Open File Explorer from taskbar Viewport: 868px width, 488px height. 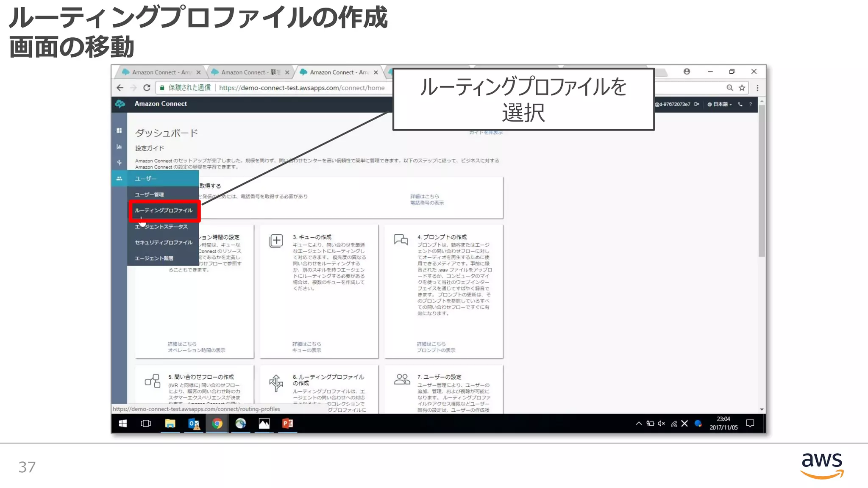[x=170, y=423]
